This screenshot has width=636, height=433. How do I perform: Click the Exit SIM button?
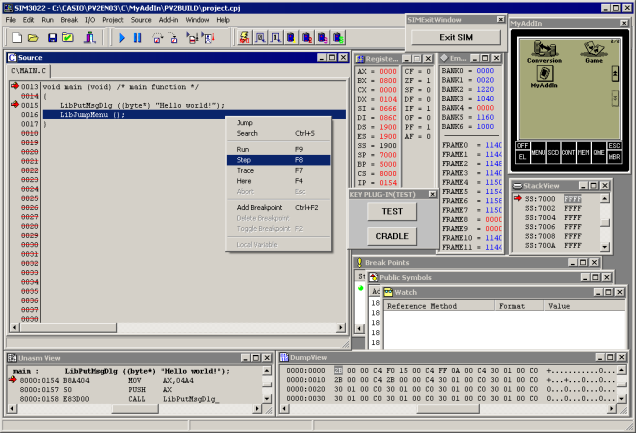coord(456,37)
